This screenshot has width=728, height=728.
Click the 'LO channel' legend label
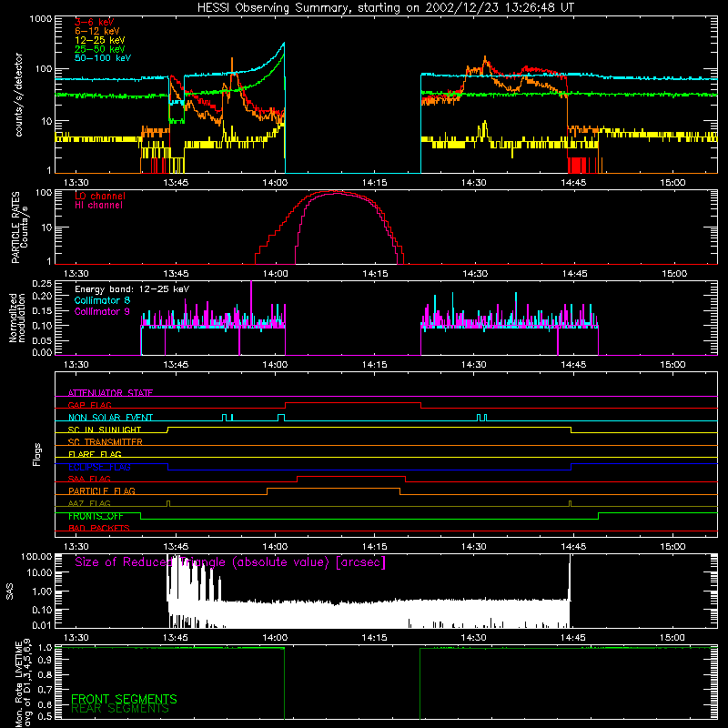(100, 196)
